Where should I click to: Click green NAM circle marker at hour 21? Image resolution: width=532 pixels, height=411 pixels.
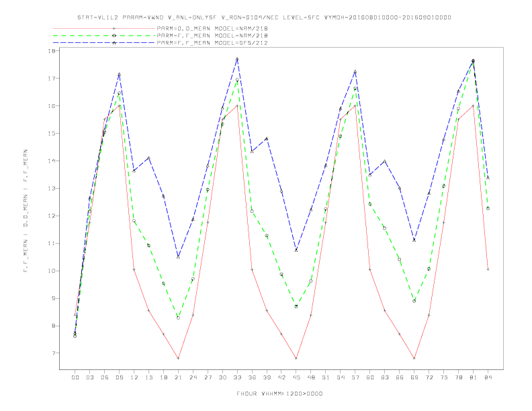178,318
